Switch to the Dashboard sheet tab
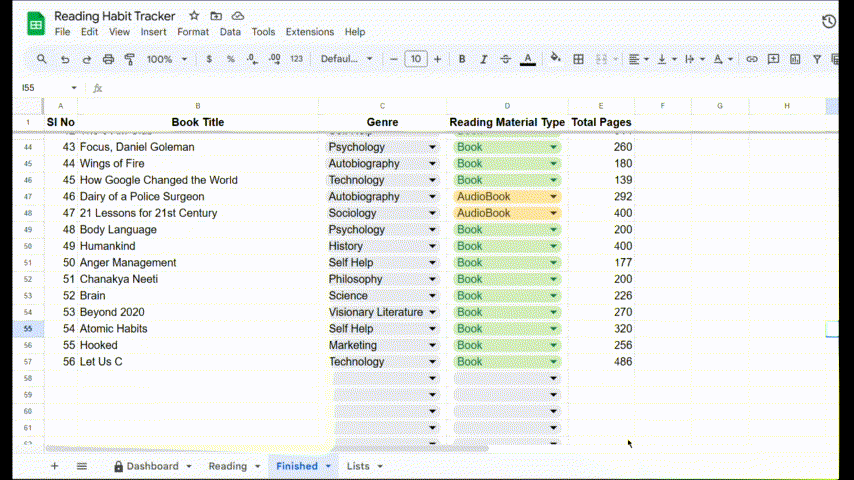854x480 pixels. pyautogui.click(x=152, y=466)
